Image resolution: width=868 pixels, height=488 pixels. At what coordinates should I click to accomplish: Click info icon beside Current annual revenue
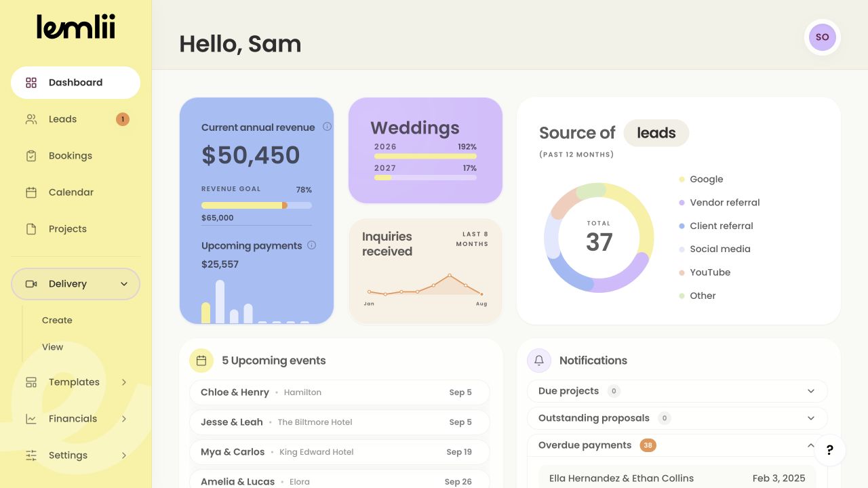(327, 127)
